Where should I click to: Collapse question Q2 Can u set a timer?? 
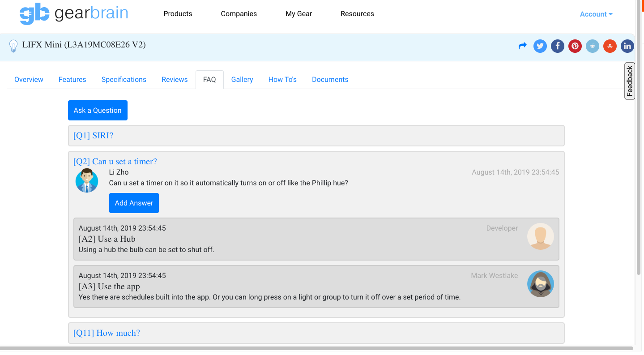(115, 162)
